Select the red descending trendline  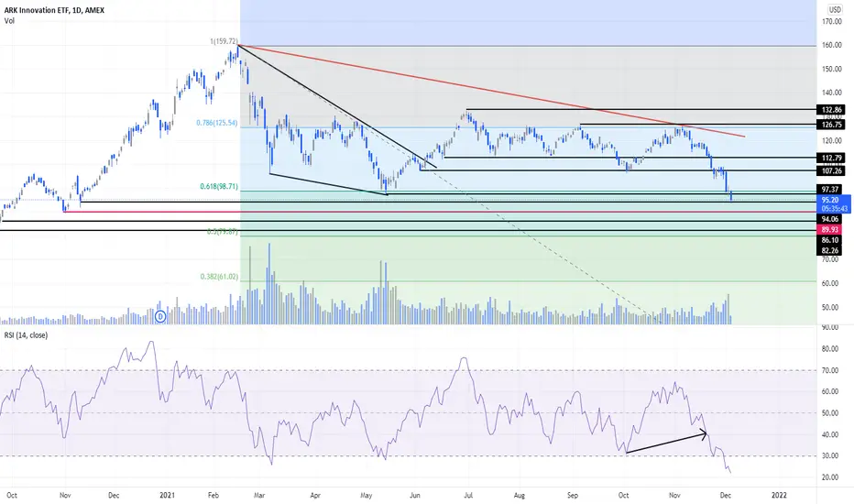click(490, 91)
